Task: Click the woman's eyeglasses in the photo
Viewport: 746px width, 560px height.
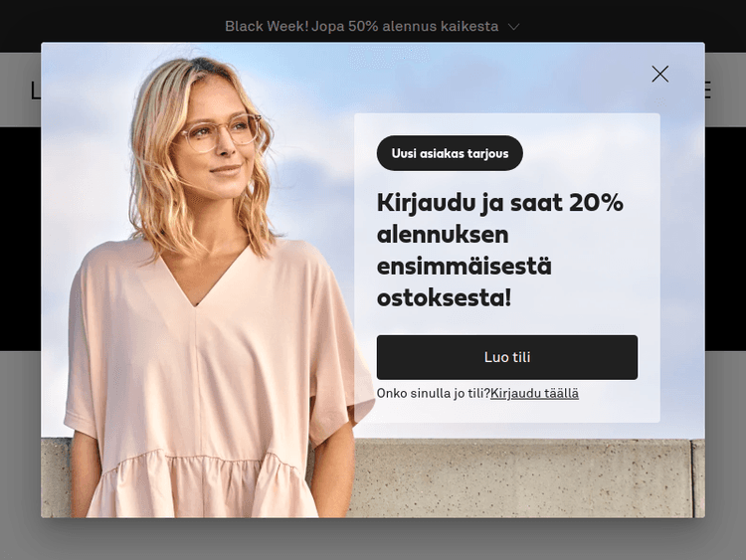Action: click(220, 132)
